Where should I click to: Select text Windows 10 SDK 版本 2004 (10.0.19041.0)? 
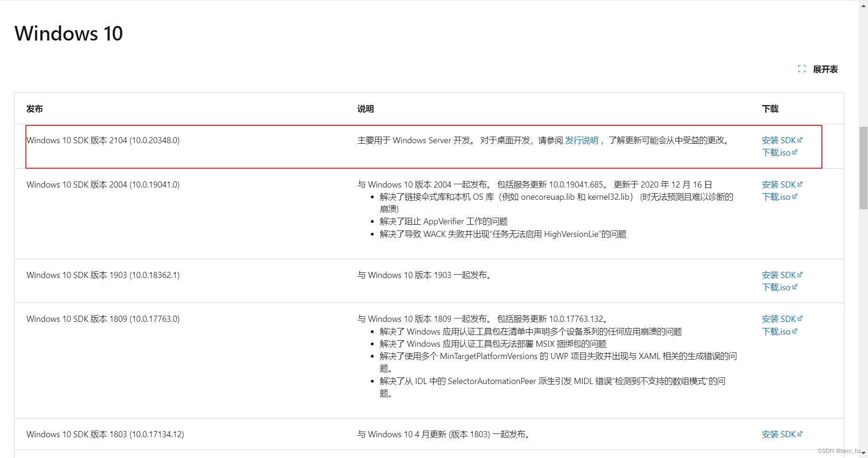coord(103,184)
